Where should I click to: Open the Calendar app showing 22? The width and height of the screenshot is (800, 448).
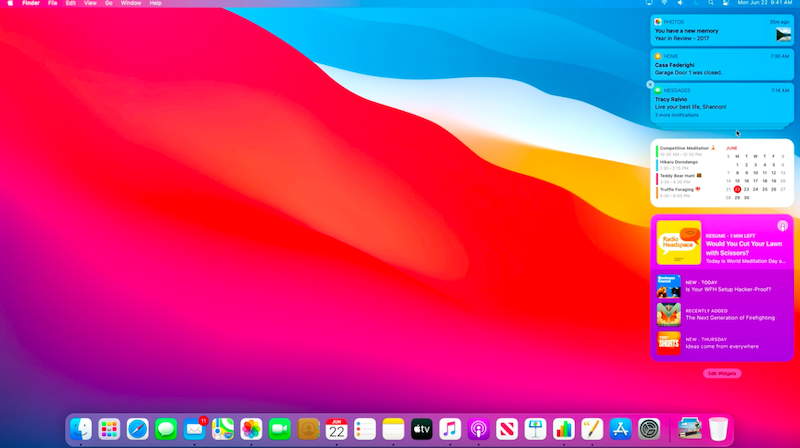click(336, 429)
